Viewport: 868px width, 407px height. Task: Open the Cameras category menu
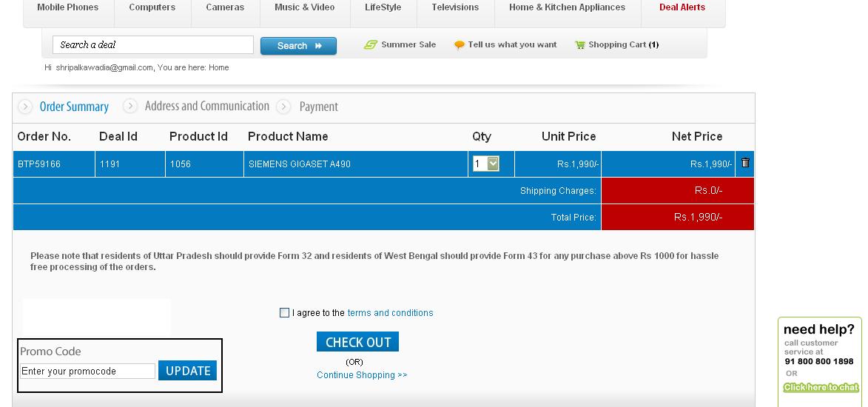pos(225,7)
